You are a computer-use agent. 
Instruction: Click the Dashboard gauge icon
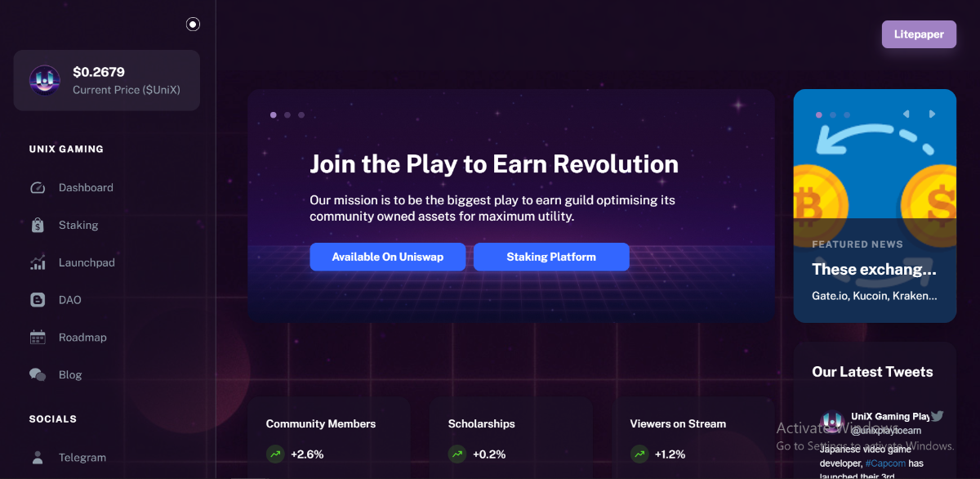pos(38,188)
